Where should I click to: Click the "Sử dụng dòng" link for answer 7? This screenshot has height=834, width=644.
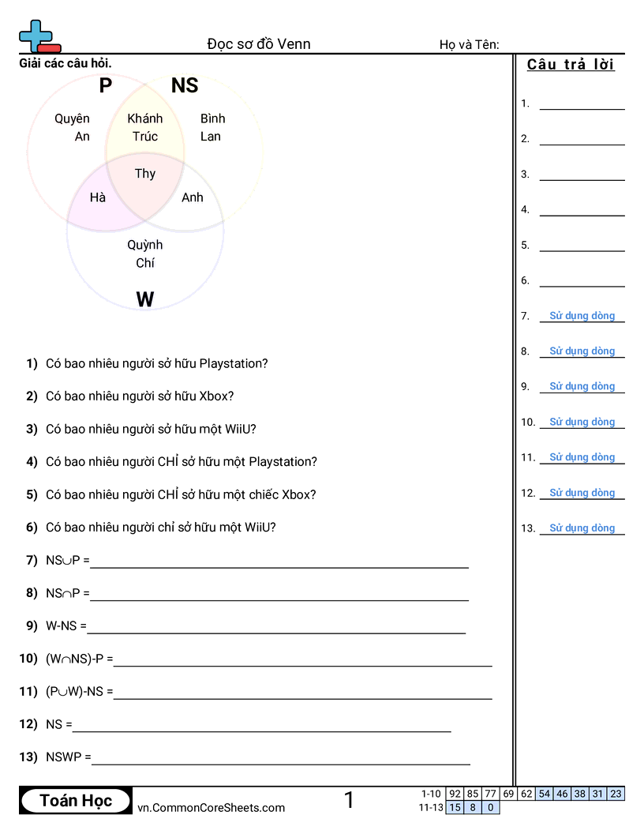point(582,316)
